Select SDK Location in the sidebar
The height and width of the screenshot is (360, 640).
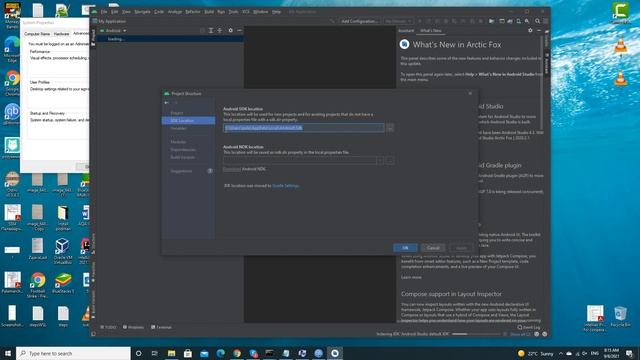tap(189, 120)
